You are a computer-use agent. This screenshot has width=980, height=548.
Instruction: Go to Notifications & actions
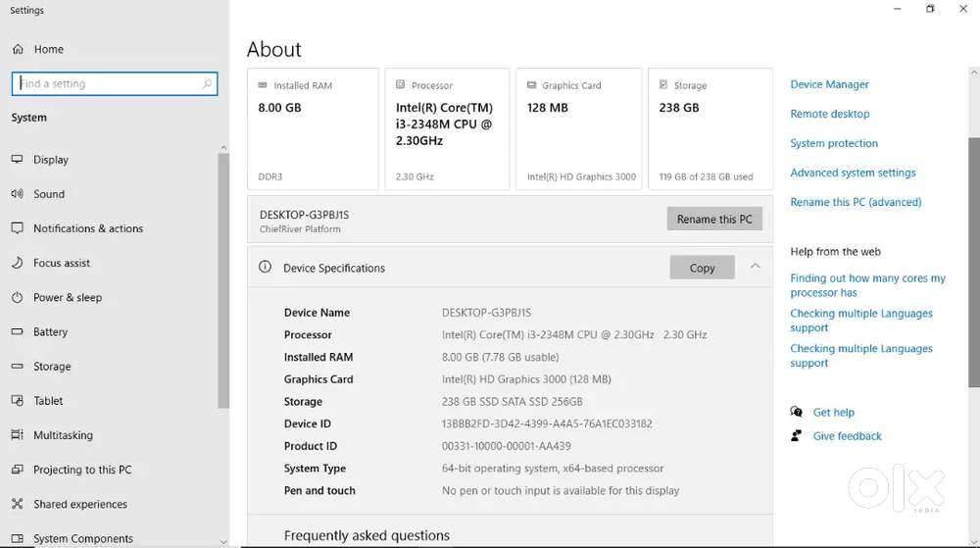click(88, 228)
